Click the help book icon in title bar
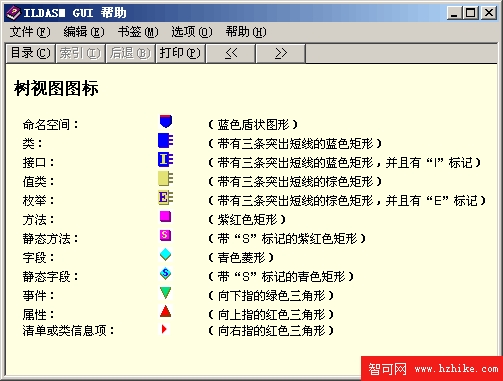Image resolution: width=503 pixels, height=381 pixels. coord(14,13)
